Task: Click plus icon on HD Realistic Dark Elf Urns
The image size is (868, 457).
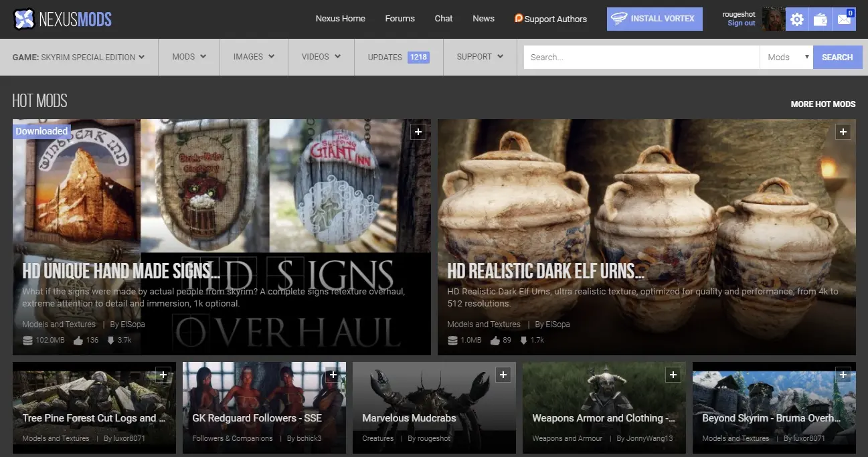Action: (843, 132)
